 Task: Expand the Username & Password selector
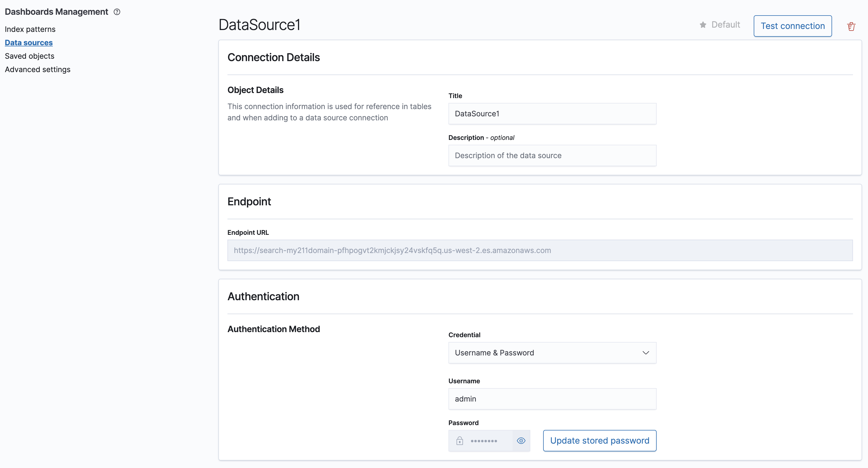pos(552,352)
